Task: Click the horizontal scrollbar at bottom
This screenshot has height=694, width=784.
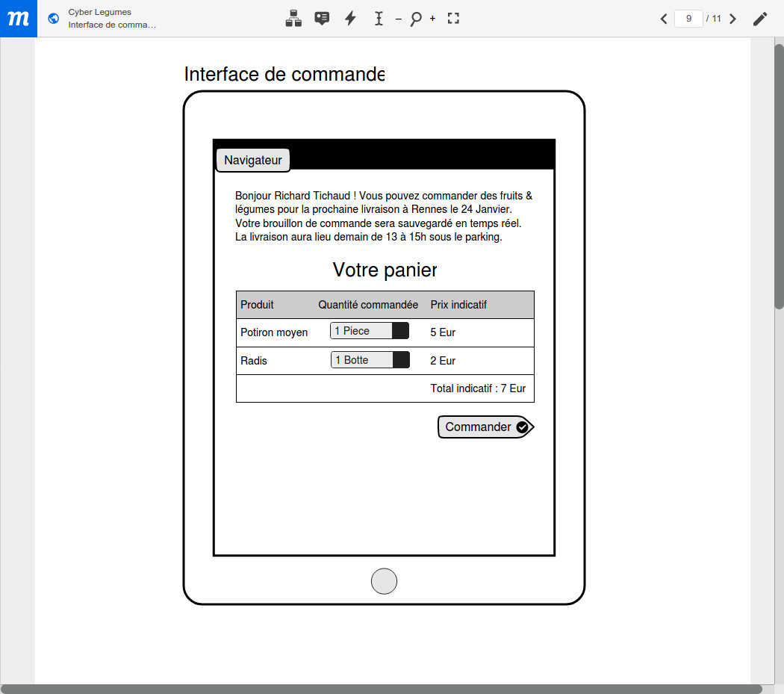Action: (381, 688)
